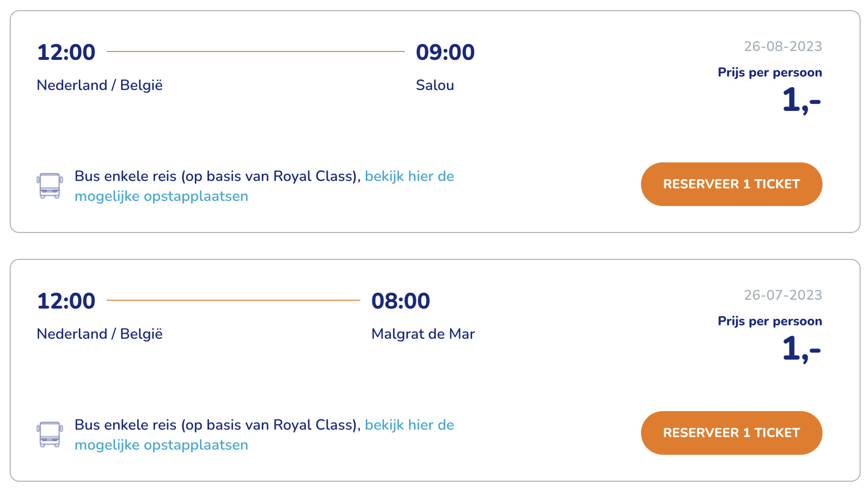Click the bus icon in the Malgrat de Mar card

[50, 434]
